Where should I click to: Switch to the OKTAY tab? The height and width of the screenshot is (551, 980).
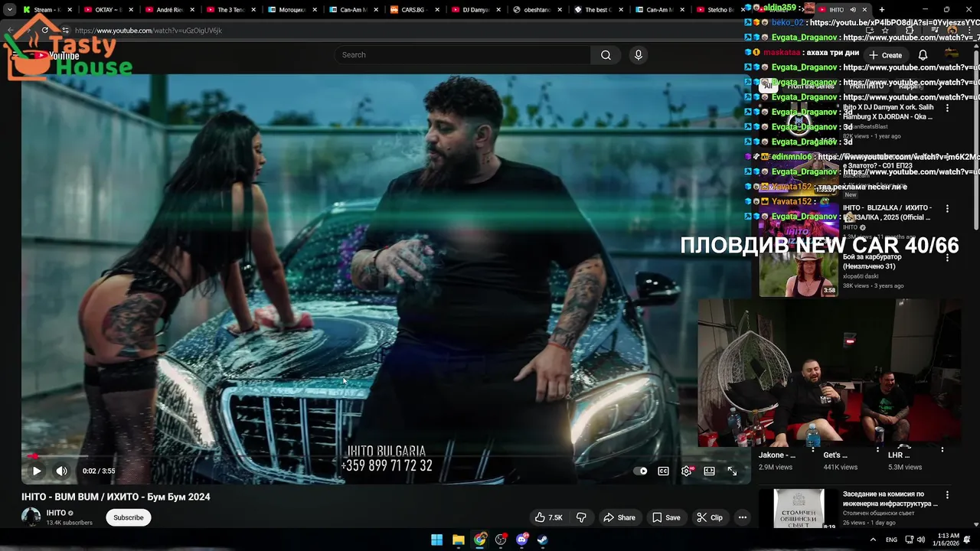point(109,10)
